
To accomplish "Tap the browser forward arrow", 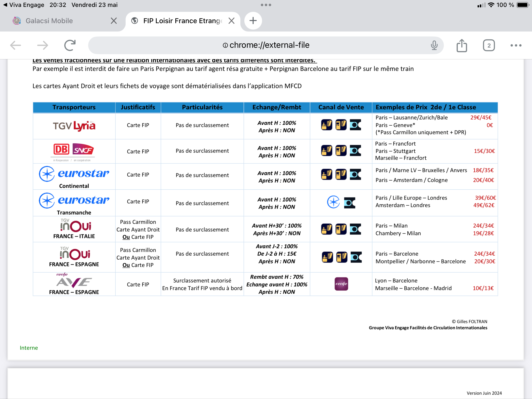I will coord(43,45).
